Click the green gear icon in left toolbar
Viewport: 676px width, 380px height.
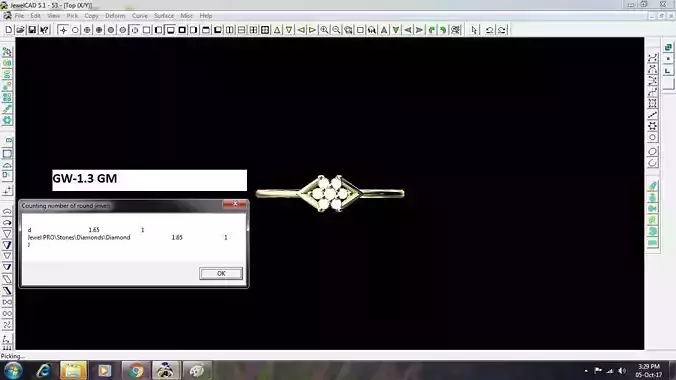point(7,120)
